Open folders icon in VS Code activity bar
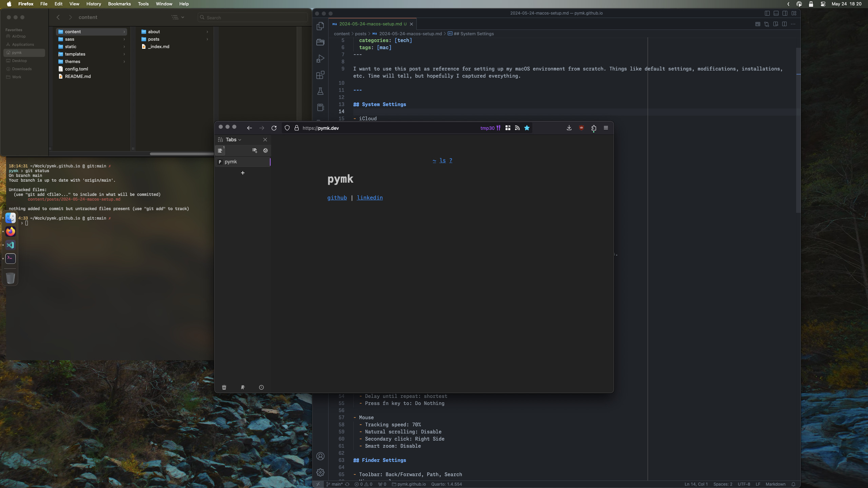This screenshot has width=868, height=488. [x=320, y=42]
